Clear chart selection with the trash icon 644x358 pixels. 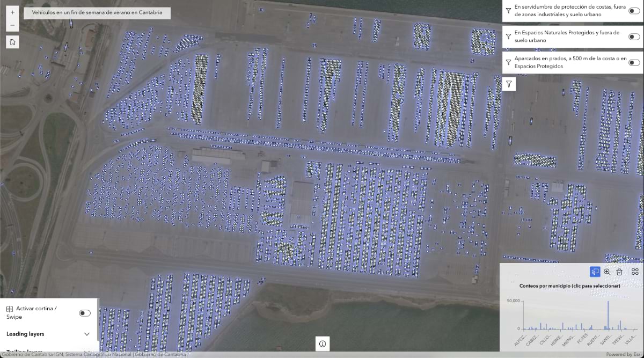pos(619,272)
